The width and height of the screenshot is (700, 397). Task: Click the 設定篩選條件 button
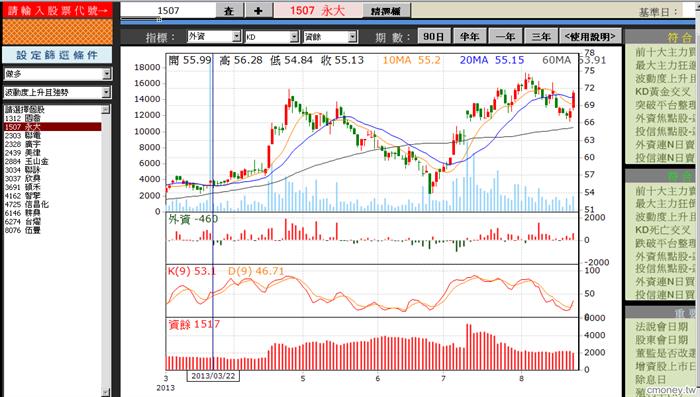pos(57,55)
